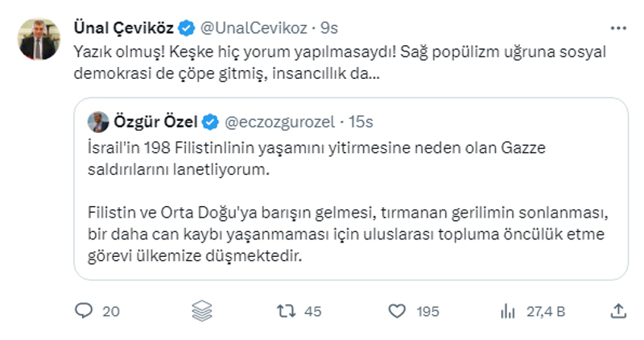
Task: Click Ünal Çeviköz's verified badge
Action: [x=185, y=28]
